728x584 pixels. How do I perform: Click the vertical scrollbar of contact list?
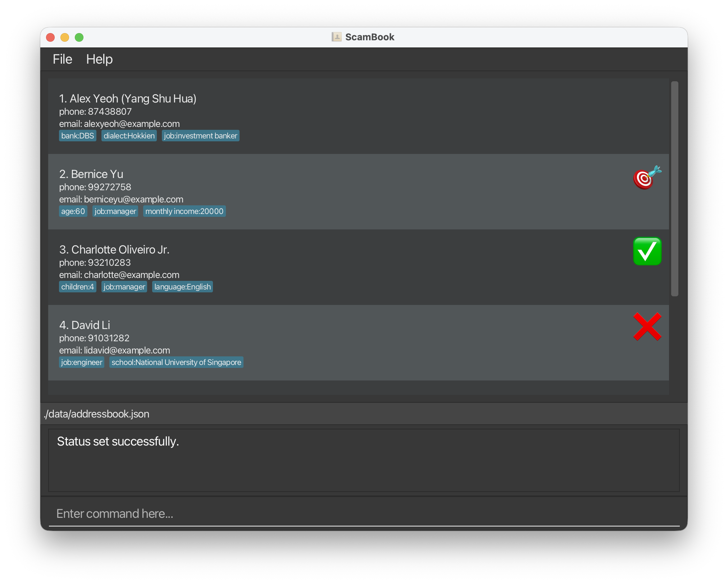pos(674,188)
